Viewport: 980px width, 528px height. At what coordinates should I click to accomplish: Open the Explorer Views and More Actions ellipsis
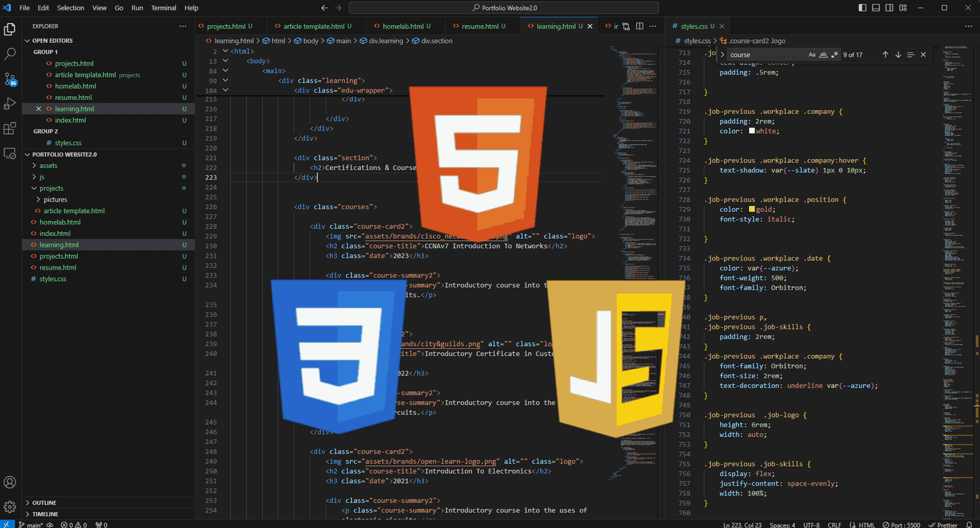point(183,26)
